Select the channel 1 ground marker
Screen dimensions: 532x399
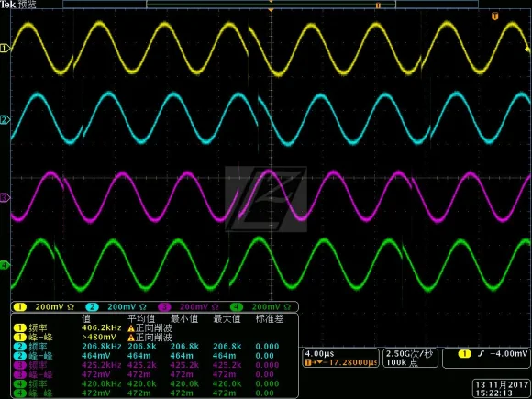(5, 49)
